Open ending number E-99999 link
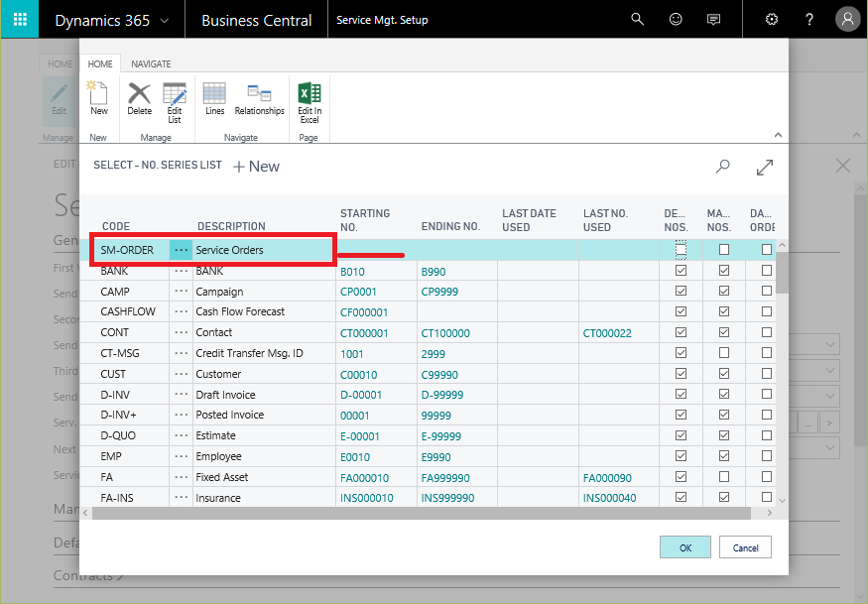Viewport: 868px width, 604px height. pyautogui.click(x=441, y=436)
